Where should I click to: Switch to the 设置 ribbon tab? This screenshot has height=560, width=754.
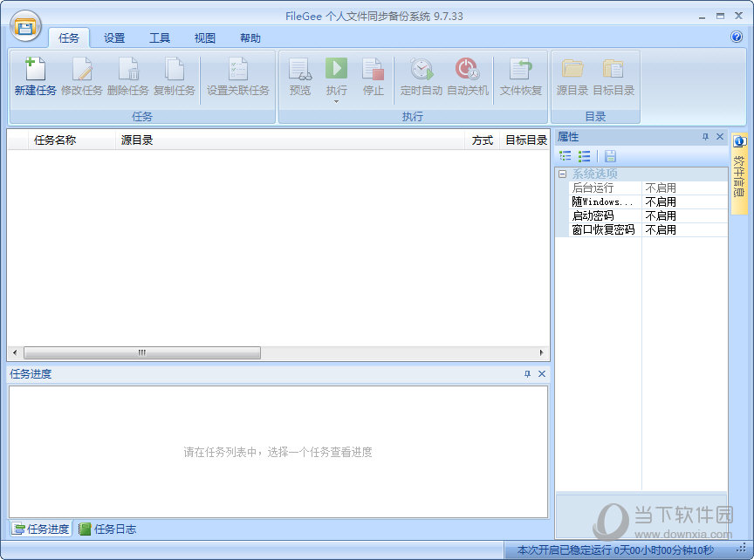tap(114, 38)
